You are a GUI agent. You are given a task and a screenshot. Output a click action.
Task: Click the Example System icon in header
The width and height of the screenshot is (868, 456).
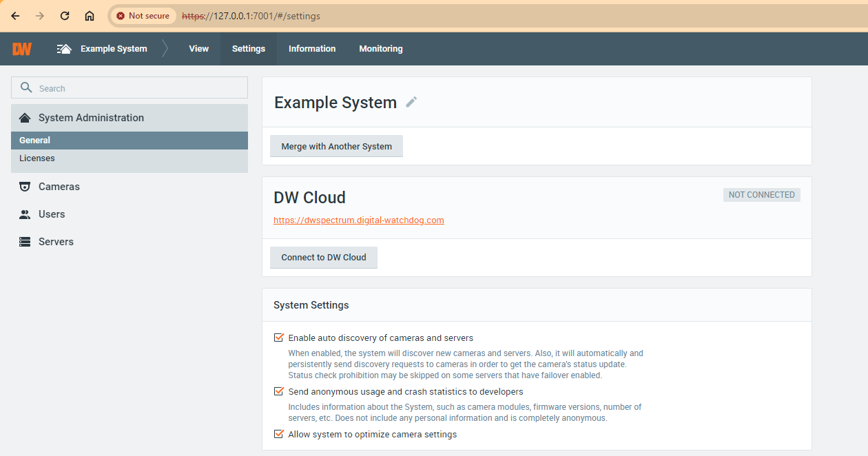tap(64, 49)
